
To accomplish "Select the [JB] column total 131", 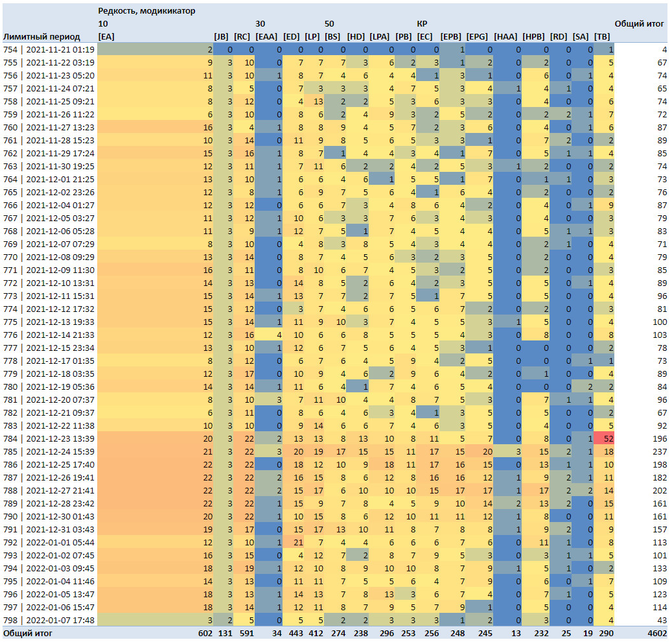I will click(x=225, y=634).
